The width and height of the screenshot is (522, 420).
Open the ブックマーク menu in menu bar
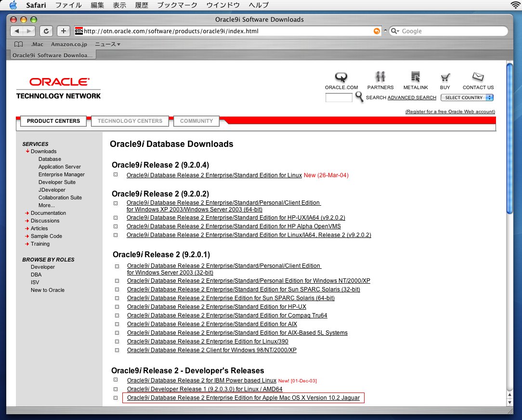pyautogui.click(x=177, y=5)
